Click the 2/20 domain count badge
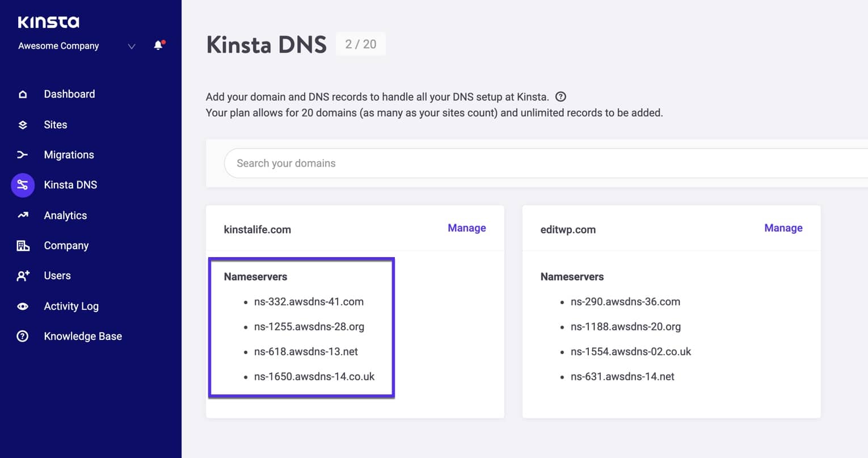The width and height of the screenshot is (868, 458). [x=361, y=44]
